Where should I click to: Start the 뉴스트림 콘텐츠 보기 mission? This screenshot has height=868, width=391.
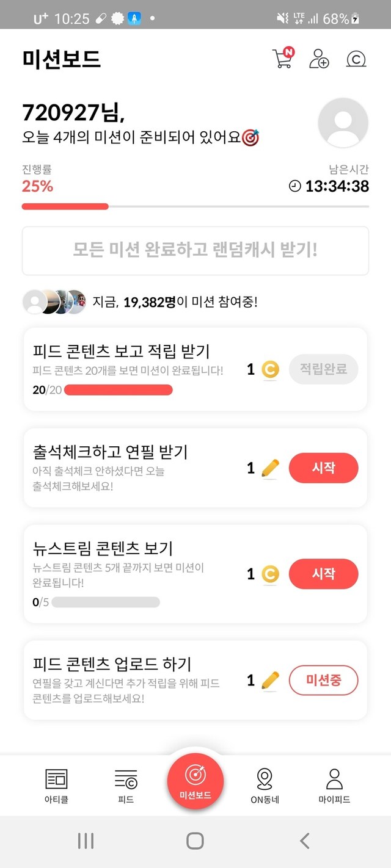click(323, 574)
